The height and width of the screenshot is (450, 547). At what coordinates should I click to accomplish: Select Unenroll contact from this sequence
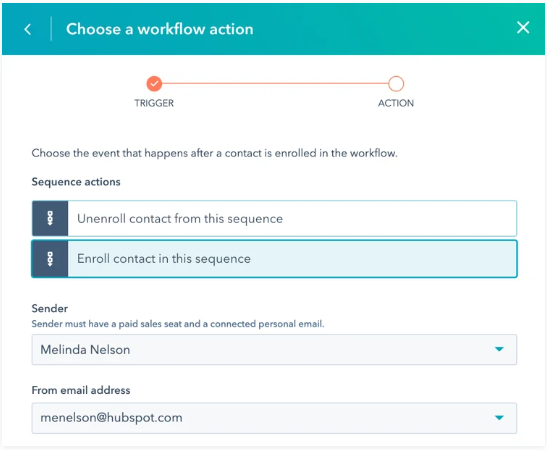274,218
